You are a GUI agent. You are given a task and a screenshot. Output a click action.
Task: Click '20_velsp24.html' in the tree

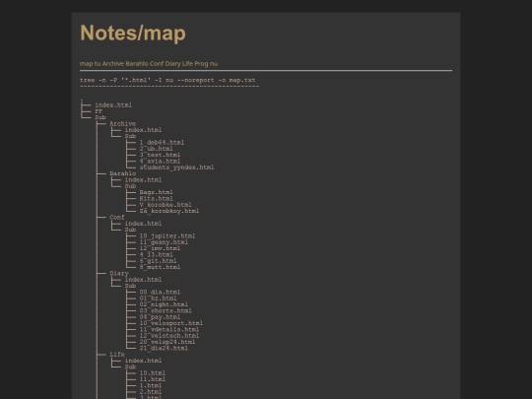pos(167,342)
